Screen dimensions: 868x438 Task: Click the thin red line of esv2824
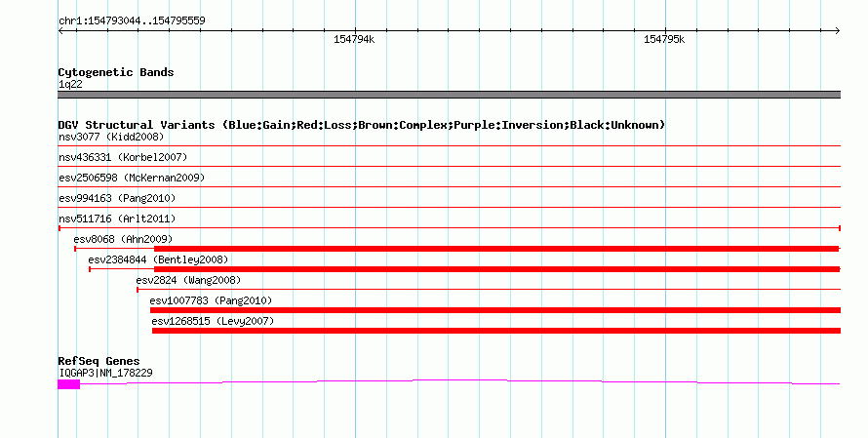489,289
